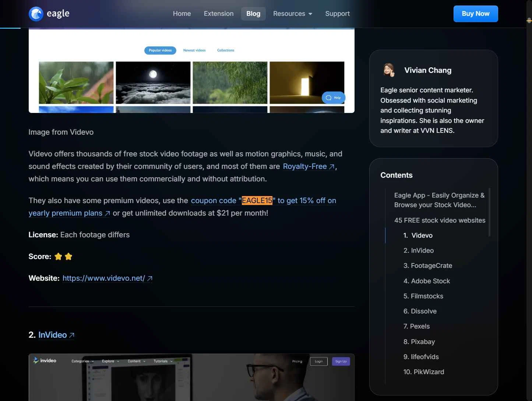Select the Blog tab in navigation

[x=253, y=14]
